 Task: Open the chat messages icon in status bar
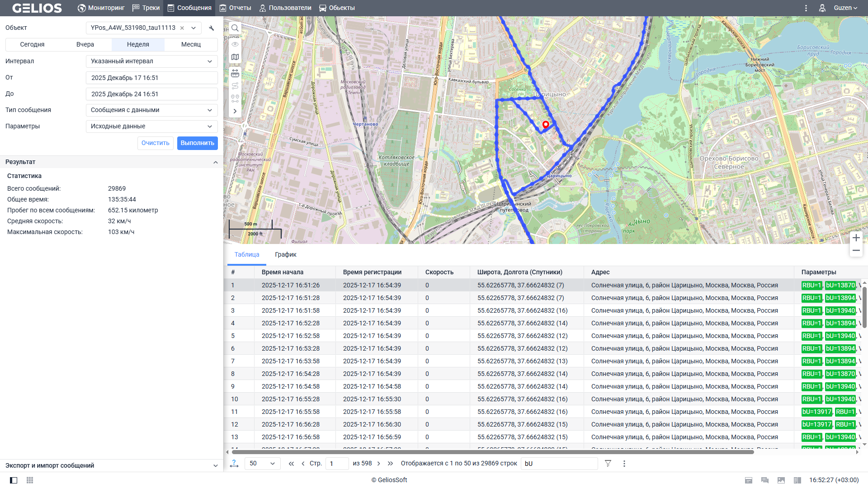click(x=765, y=480)
